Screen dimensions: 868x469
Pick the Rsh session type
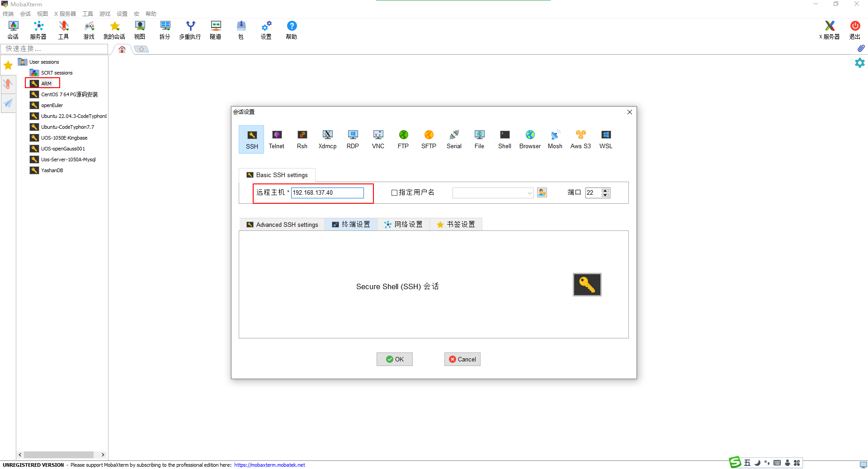pyautogui.click(x=302, y=140)
